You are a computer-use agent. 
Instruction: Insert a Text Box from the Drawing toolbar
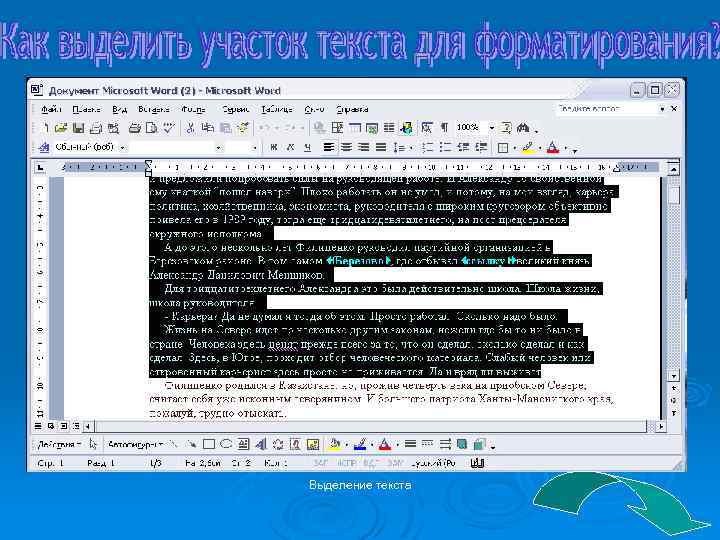(x=243, y=444)
